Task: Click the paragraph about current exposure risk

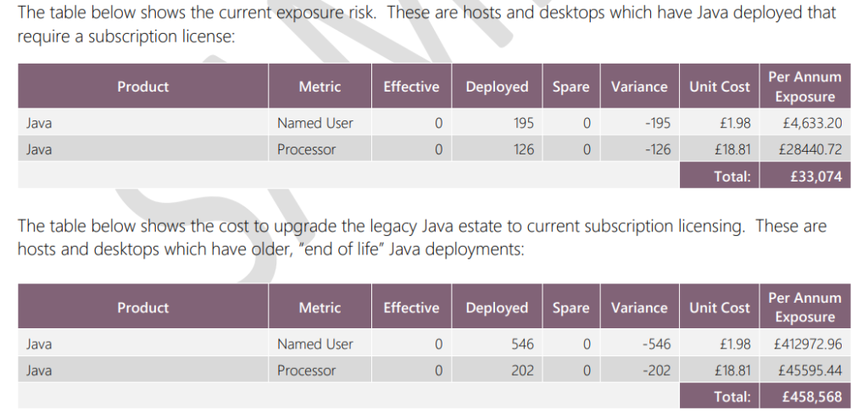Action: (x=426, y=25)
